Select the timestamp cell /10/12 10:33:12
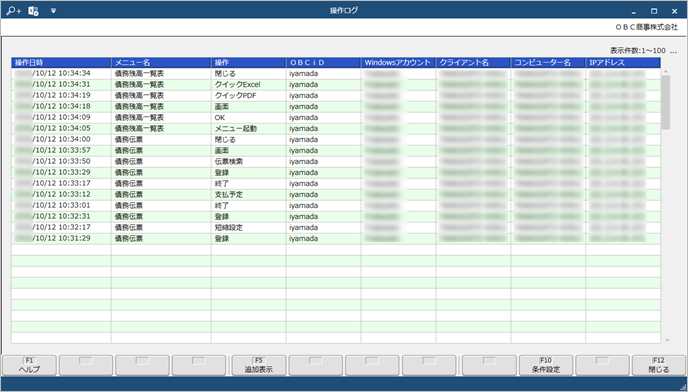 click(x=61, y=194)
